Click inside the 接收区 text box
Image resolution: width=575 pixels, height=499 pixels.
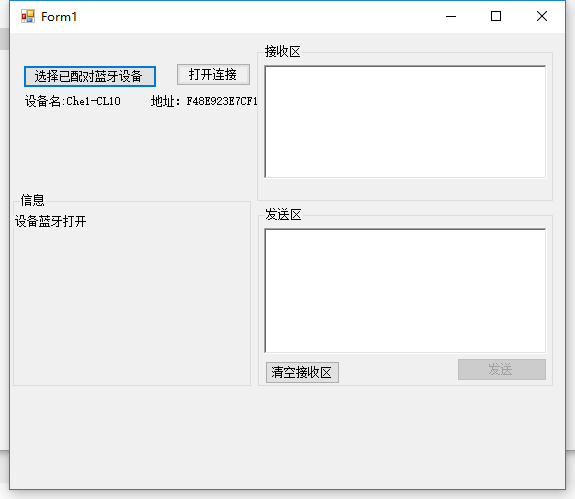pos(405,122)
